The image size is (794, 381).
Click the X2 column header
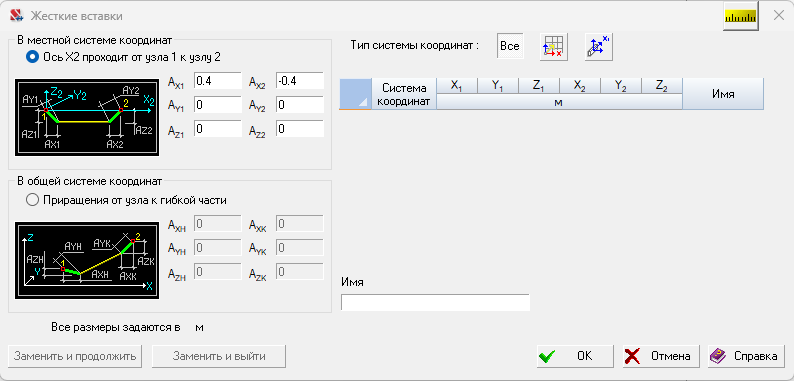[x=580, y=86]
